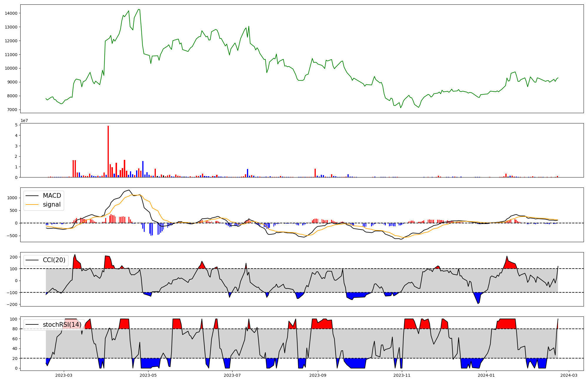Click the 80 tick on stochRSI axis

15,329
